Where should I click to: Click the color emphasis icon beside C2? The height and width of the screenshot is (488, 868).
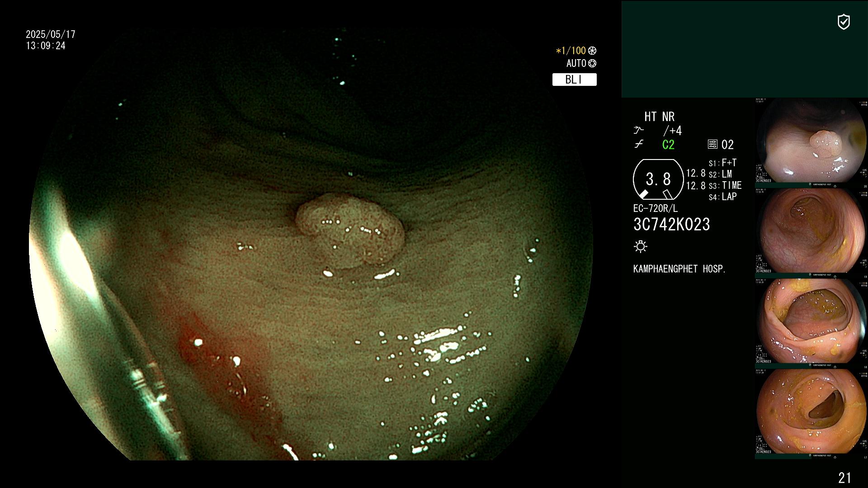(638, 144)
